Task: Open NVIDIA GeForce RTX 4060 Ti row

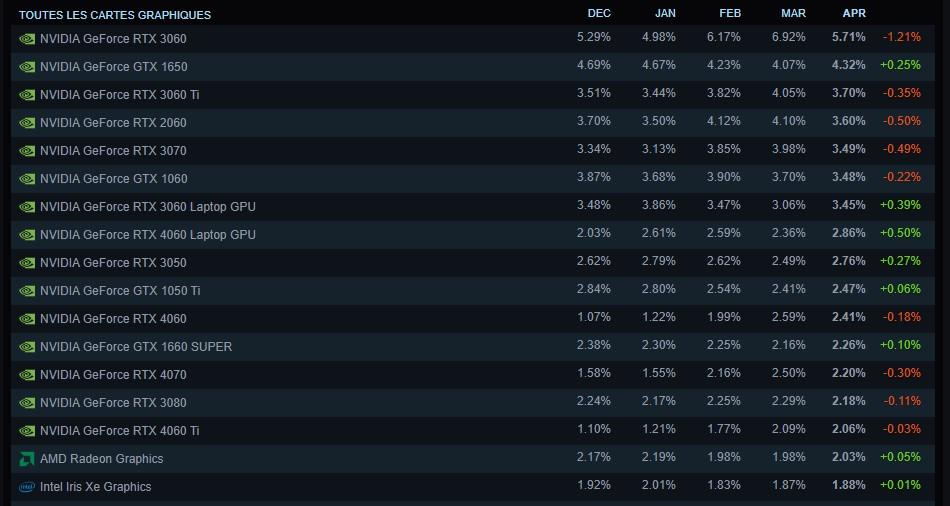Action: pos(119,431)
